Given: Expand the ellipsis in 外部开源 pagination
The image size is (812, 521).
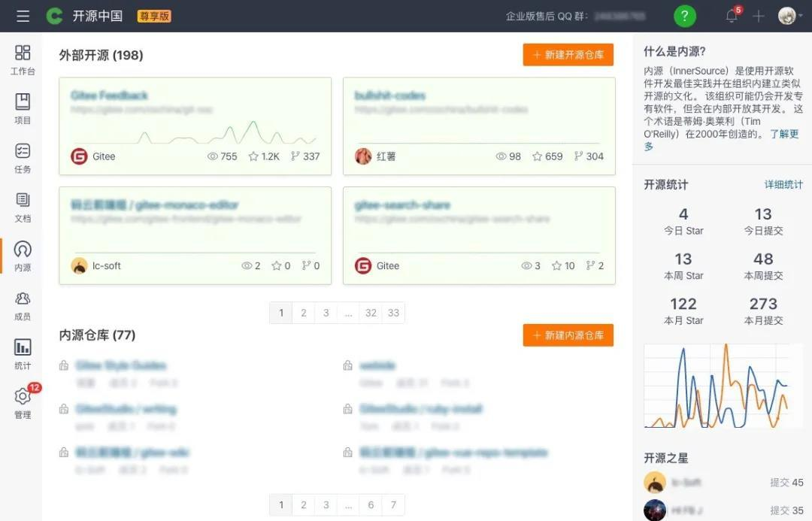Looking at the screenshot, I should [348, 312].
